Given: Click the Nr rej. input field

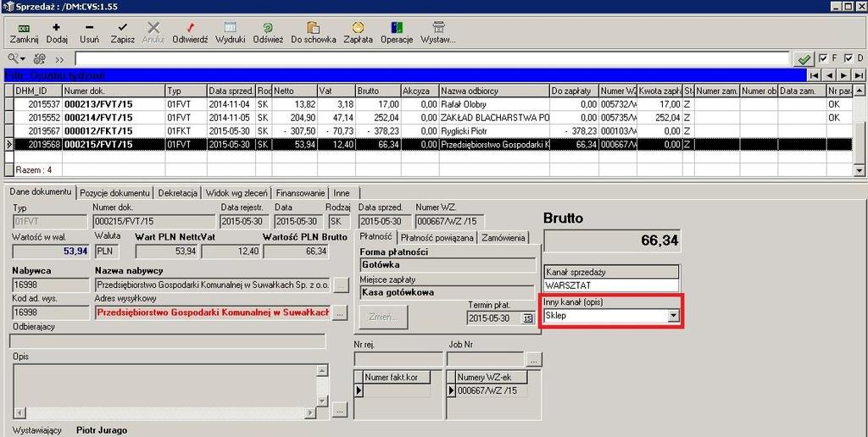Looking at the screenshot, I should [398, 358].
